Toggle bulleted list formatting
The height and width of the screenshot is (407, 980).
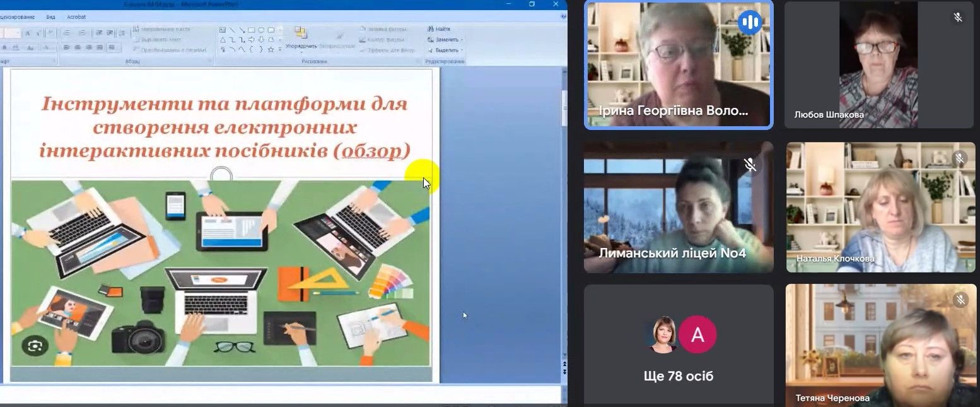67,33
